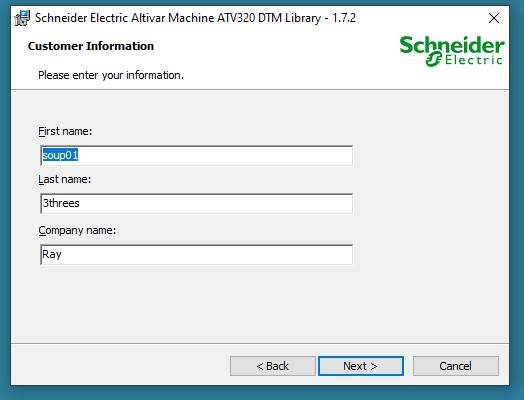Cancel the installation

(x=455, y=366)
